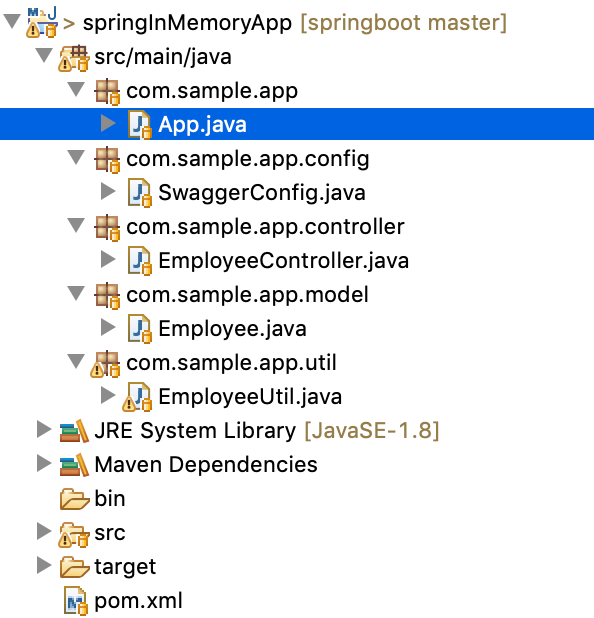This screenshot has height=618, width=594.
Task: Click the com.sample.app.util package warning icon
Action: pyautogui.click(x=105, y=364)
